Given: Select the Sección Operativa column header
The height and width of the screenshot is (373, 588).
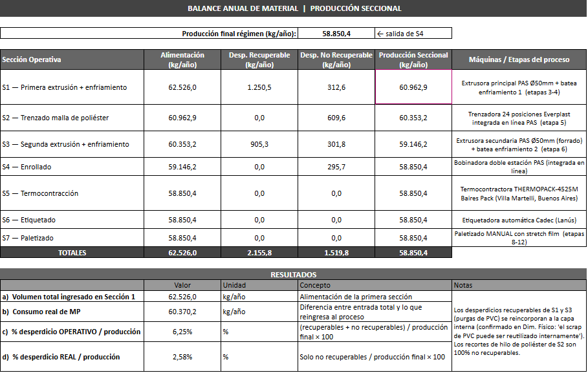Looking at the screenshot, I should pos(72,59).
